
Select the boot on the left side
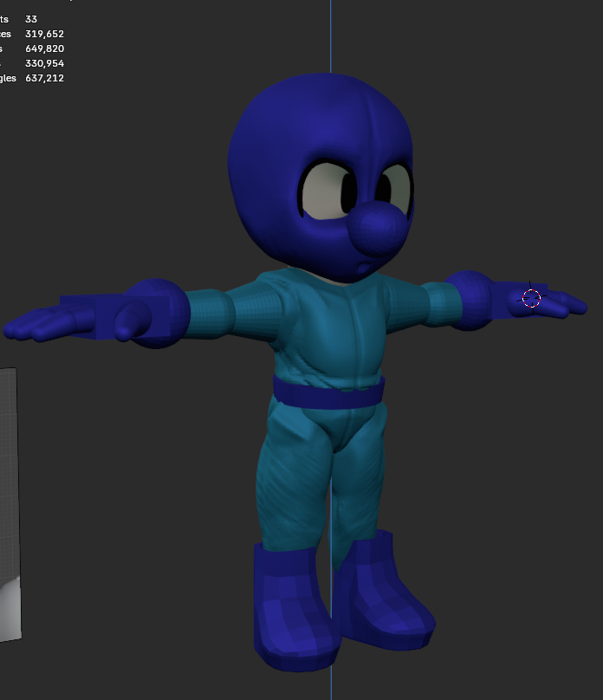click(x=290, y=606)
